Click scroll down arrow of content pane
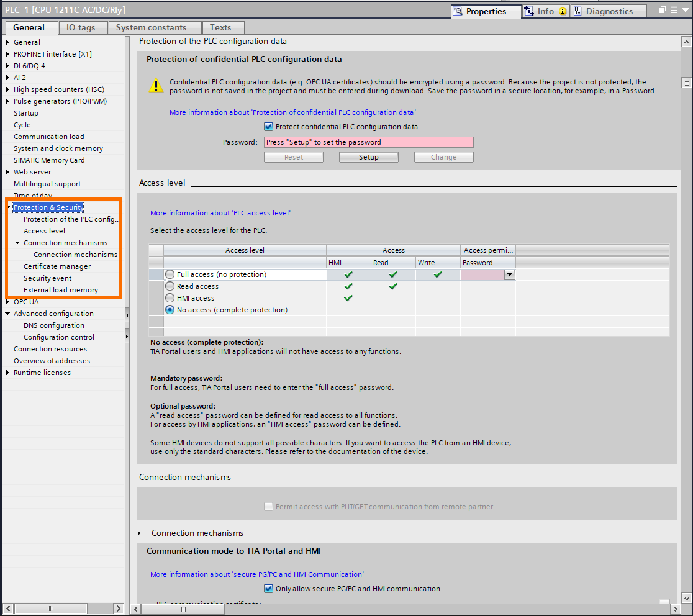The image size is (693, 616). tap(686, 599)
